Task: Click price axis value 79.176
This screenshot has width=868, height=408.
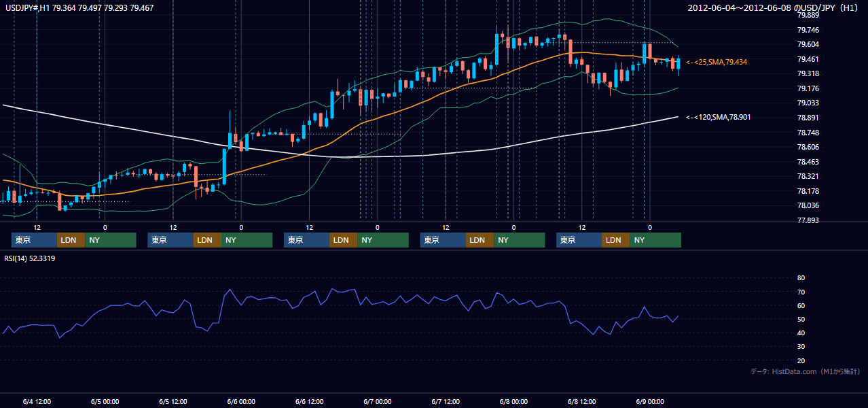Action: click(x=807, y=88)
